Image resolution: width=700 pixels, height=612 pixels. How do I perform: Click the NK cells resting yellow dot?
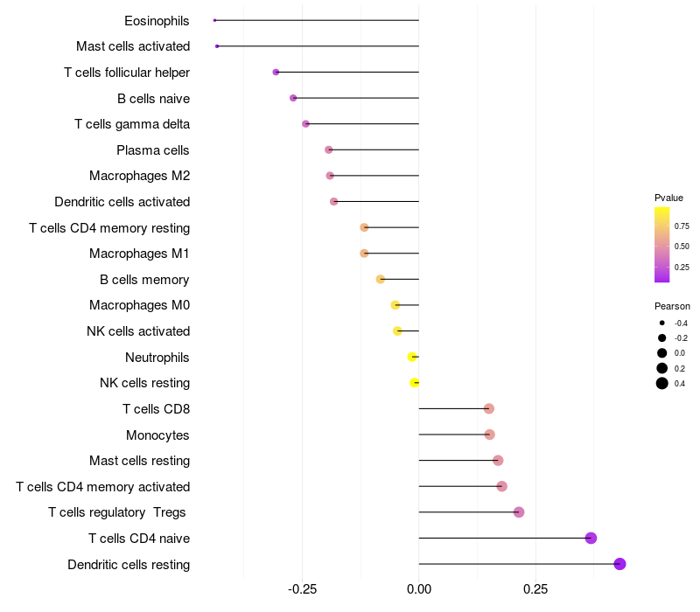414,383
